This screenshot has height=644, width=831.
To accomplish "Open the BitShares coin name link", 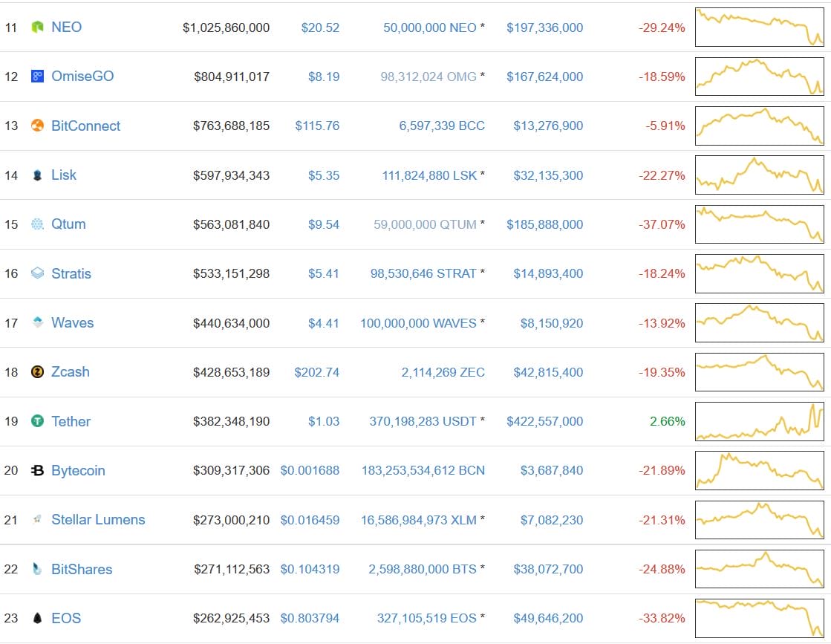I will pyautogui.click(x=82, y=569).
